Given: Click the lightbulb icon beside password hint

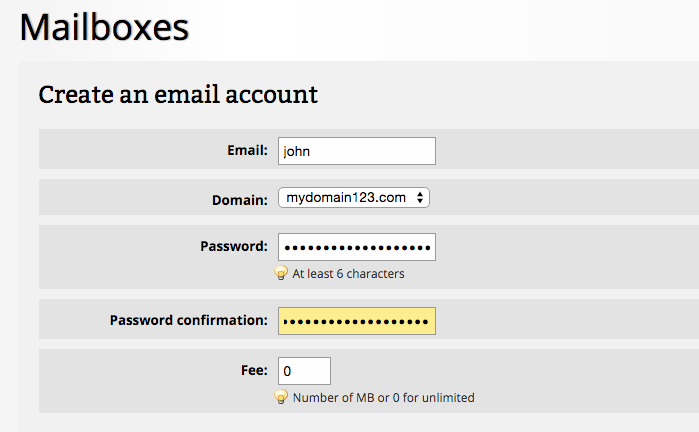Looking at the screenshot, I should pos(282,272).
